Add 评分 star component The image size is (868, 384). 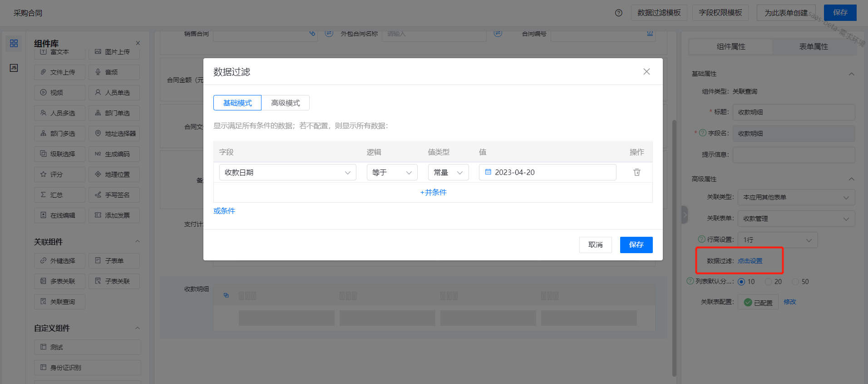(59, 175)
